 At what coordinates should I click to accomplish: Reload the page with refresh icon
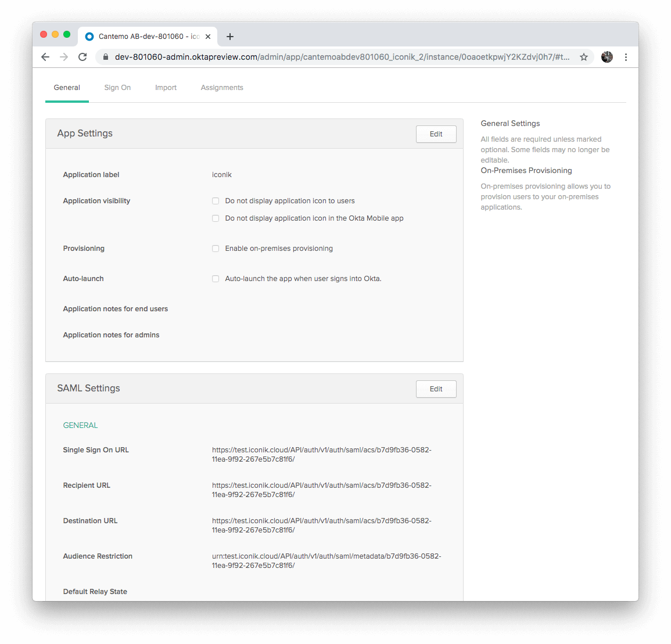[x=82, y=57]
